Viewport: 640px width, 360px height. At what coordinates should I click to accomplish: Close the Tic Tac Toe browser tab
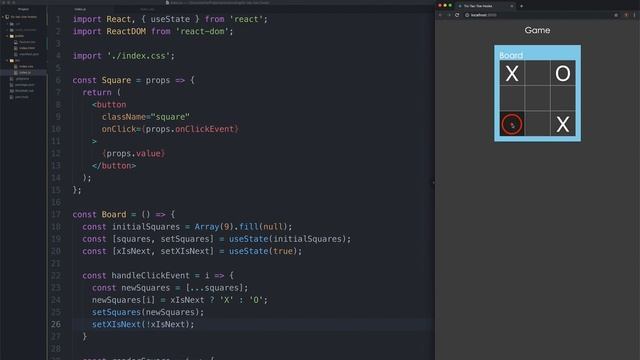pyautogui.click(x=511, y=6)
